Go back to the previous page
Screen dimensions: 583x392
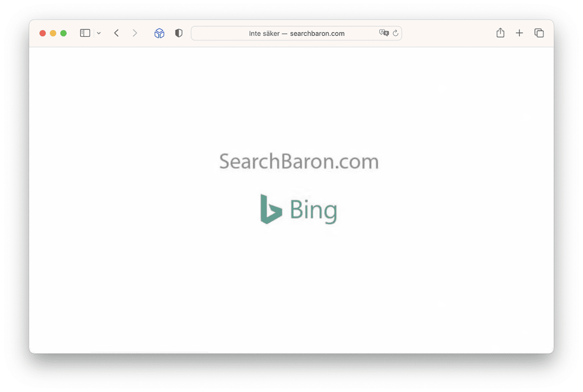coord(117,33)
